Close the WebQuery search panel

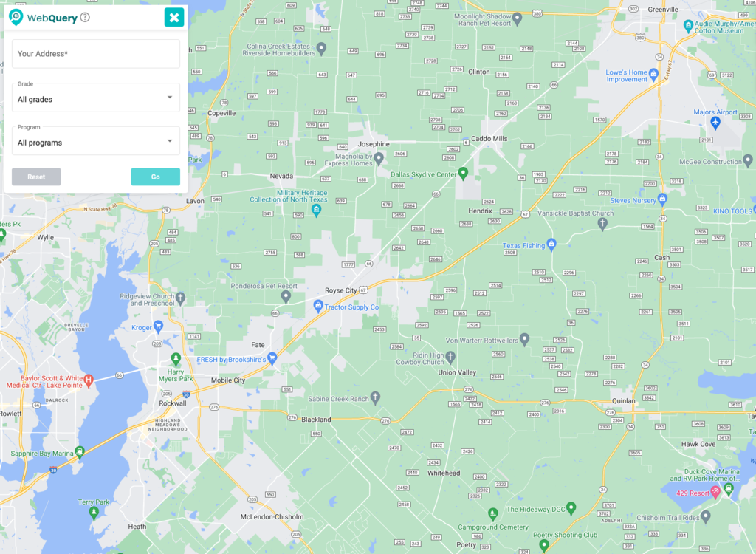173,18
